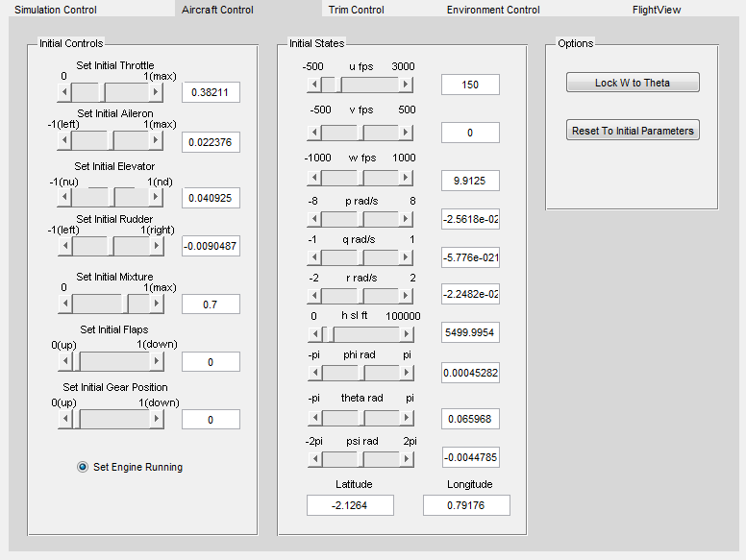
Task: Open the Environment Control tab
Action: (493, 10)
